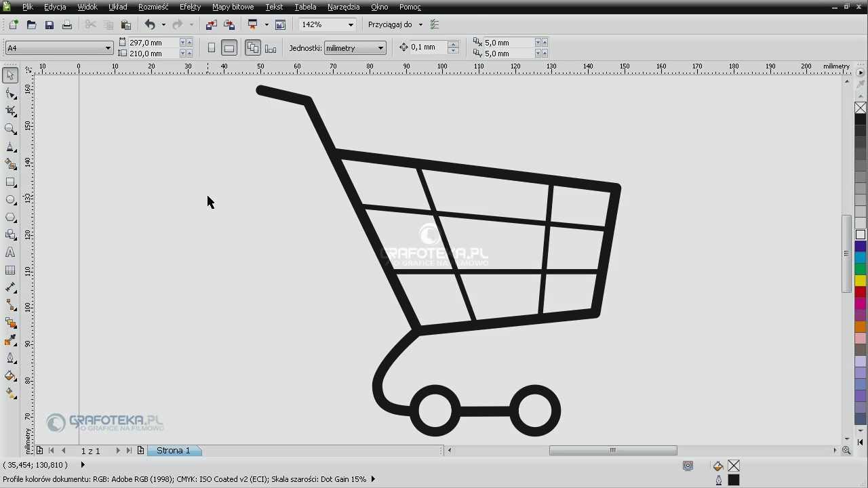This screenshot has height=488, width=868.
Task: Open the Options icon next to Przyciągaj do
Action: [x=435, y=25]
